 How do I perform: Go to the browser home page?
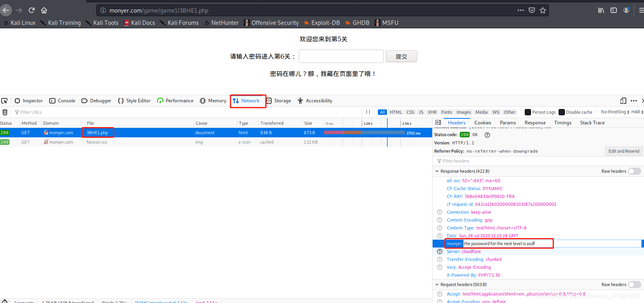(44, 10)
